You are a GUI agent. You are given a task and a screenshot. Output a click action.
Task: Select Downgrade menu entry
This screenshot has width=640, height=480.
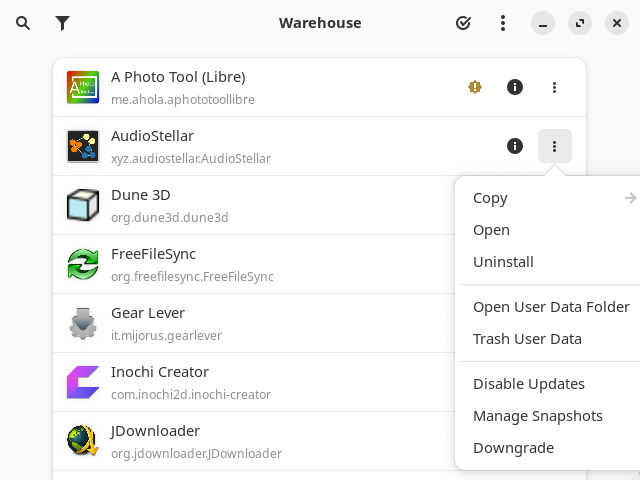tap(551, 448)
